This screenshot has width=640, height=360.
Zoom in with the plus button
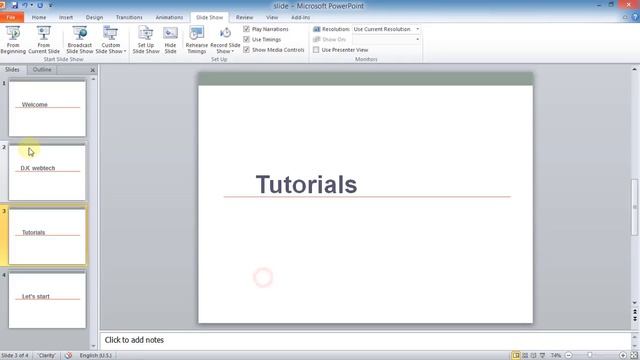click(x=623, y=356)
